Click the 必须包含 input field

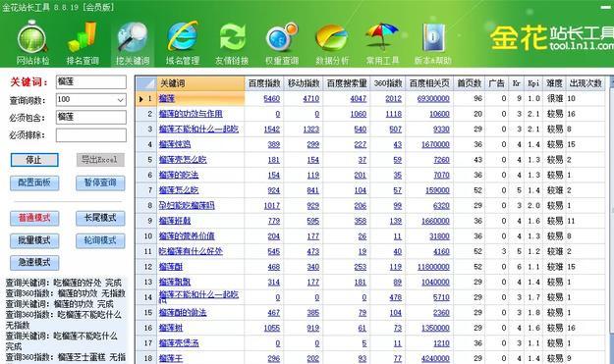point(91,117)
